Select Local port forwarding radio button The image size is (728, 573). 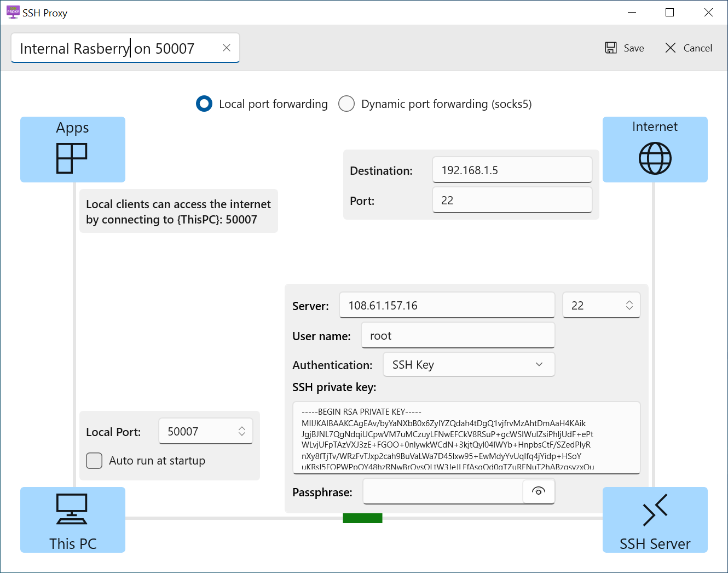pyautogui.click(x=204, y=104)
